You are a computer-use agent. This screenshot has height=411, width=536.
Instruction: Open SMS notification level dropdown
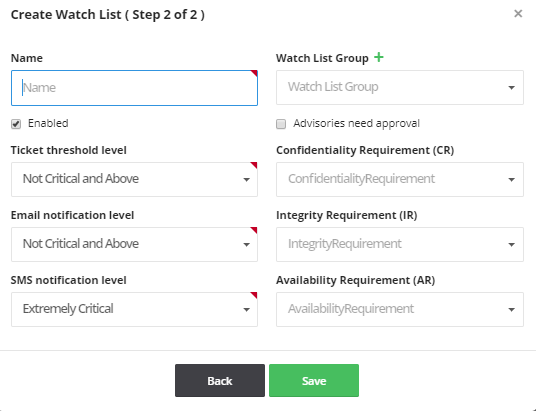(x=134, y=309)
